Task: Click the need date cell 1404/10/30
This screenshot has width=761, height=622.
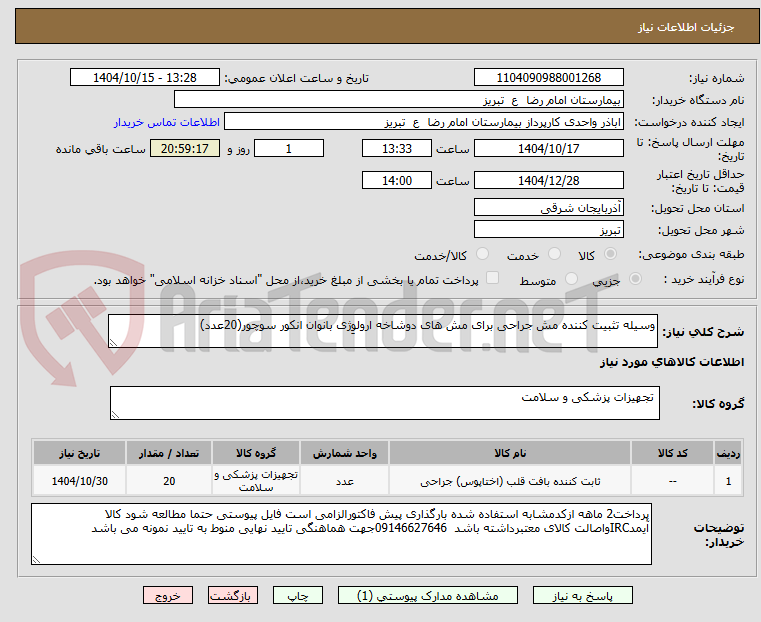Action: click(80, 481)
